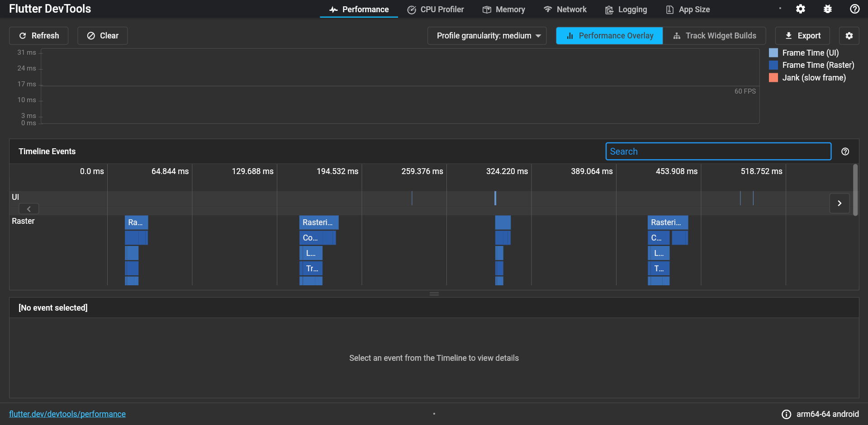Open the Profile granularity dropdown
Viewport: 868px width, 425px height.
(486, 35)
